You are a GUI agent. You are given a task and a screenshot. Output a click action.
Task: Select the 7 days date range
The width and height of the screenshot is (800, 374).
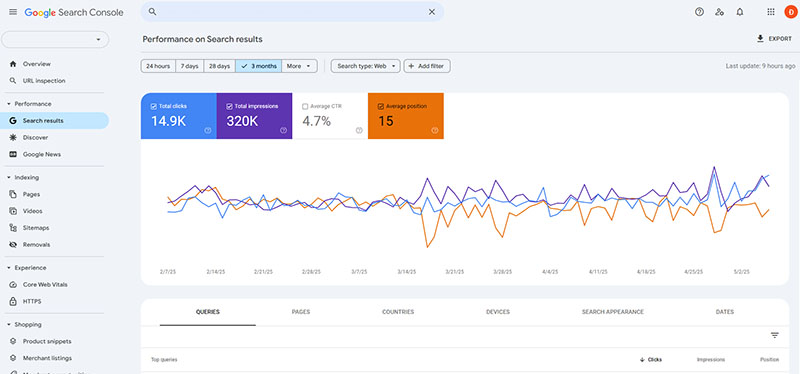tap(190, 66)
